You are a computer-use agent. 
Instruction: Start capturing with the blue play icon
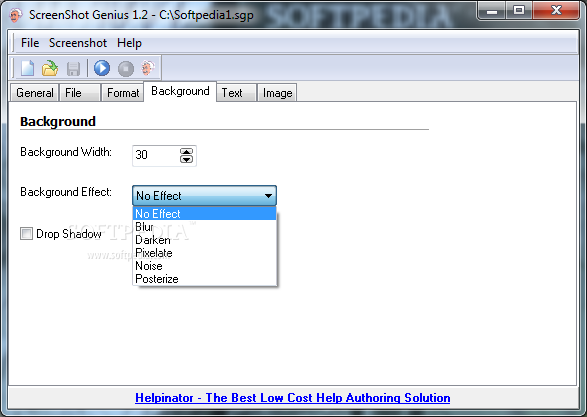tap(102, 68)
